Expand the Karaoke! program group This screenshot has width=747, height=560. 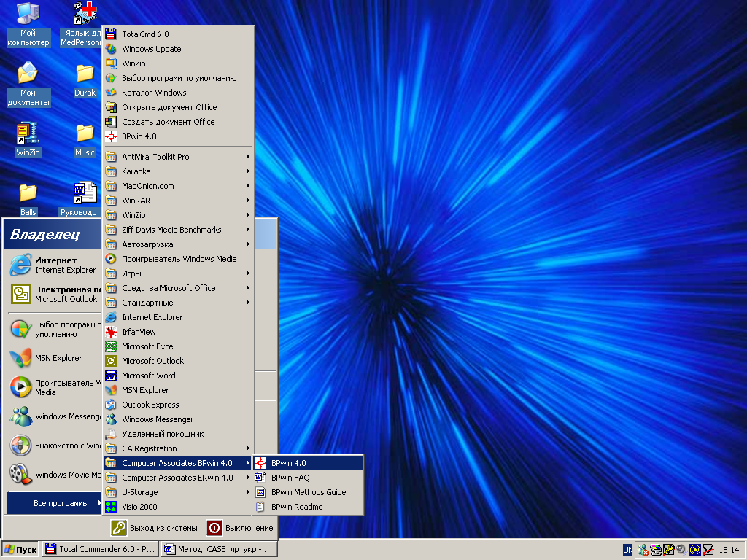178,171
